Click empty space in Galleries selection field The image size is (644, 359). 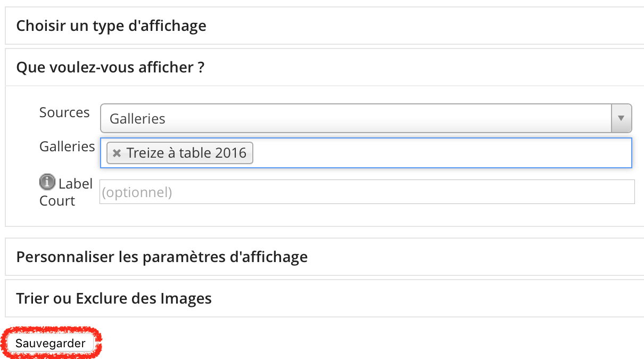coord(442,153)
